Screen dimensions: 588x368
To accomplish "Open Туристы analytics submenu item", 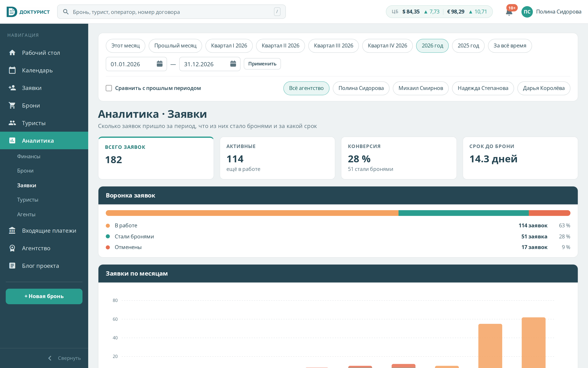I will [28, 200].
